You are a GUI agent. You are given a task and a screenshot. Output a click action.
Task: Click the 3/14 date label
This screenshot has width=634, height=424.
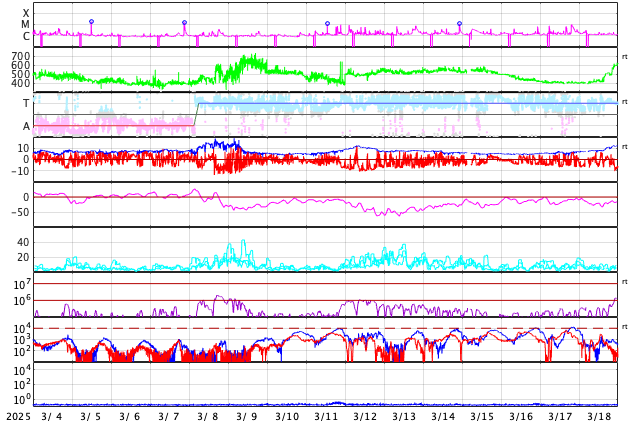coord(443,416)
